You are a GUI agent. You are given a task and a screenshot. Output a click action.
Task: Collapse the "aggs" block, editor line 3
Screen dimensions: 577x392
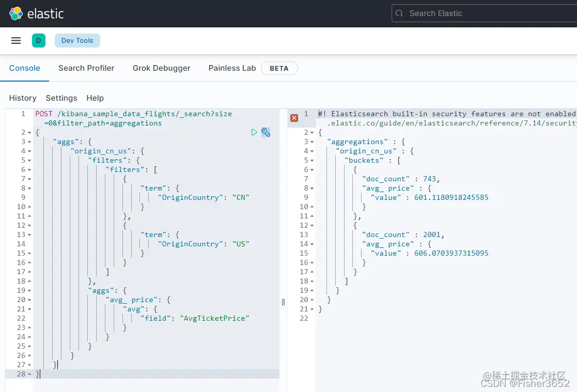pos(29,142)
